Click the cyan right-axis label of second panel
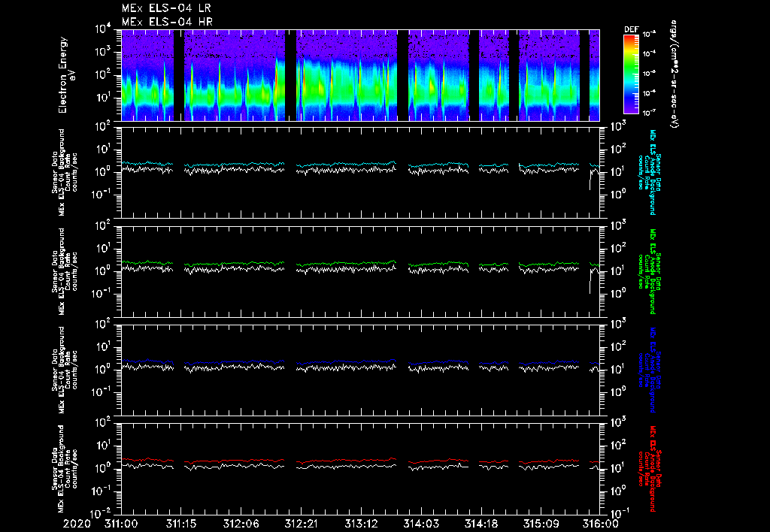The height and width of the screenshot is (532, 770). [649, 172]
